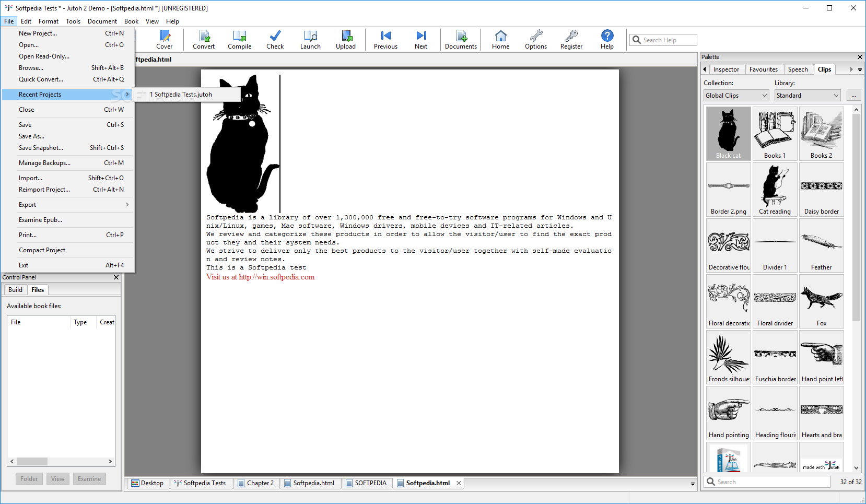Click the Search Help input field
The image size is (866, 504).
pyautogui.click(x=663, y=40)
